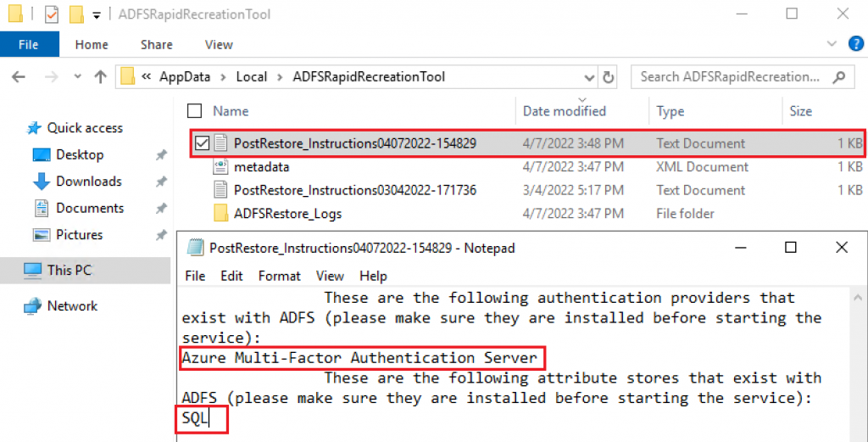This screenshot has width=868, height=442.
Task: Click the metadata XML file icon
Action: (221, 167)
